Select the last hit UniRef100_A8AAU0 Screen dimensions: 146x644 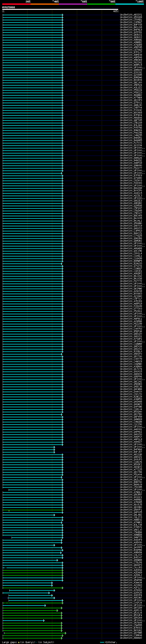(131, 638)
